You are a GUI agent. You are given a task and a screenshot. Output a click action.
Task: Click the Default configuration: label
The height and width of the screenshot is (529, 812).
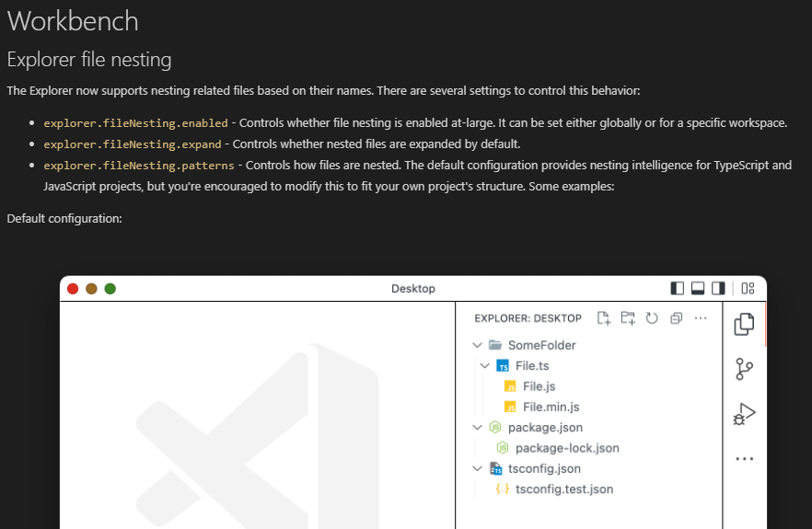coord(64,218)
